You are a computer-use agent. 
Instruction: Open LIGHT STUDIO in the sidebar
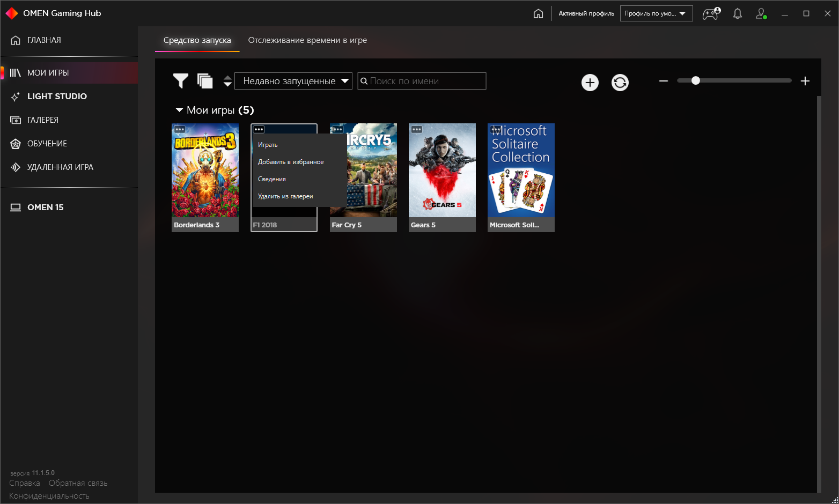point(69,97)
